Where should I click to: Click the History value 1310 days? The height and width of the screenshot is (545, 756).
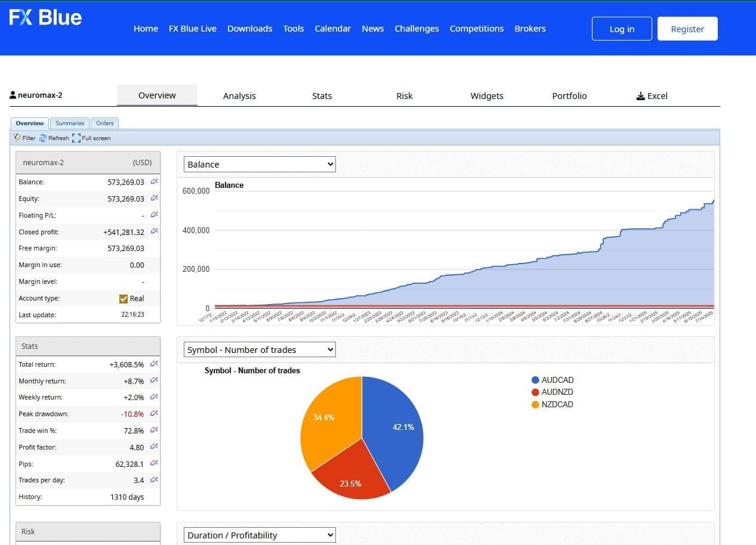point(127,497)
